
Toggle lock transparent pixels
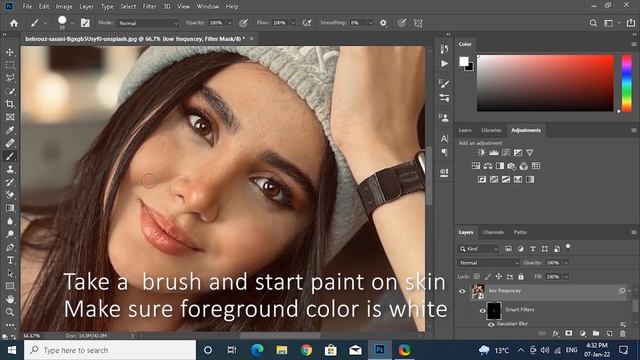click(x=477, y=277)
